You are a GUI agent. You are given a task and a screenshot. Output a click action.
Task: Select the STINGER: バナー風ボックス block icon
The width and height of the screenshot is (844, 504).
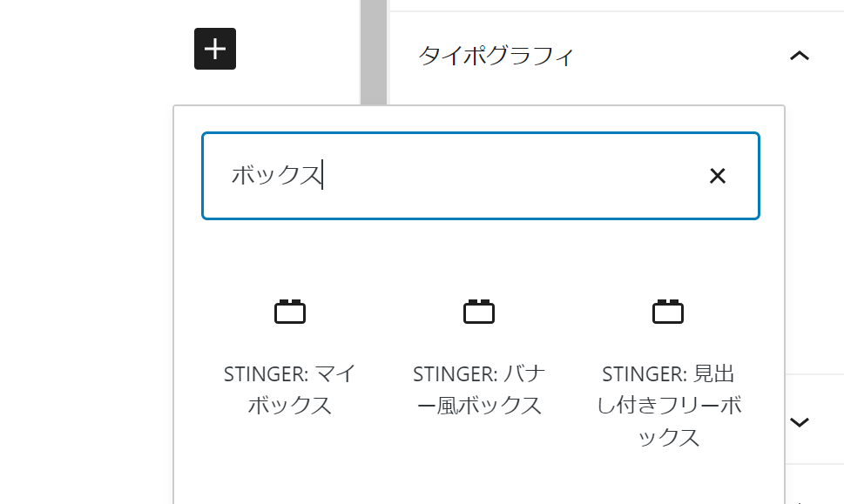(479, 312)
